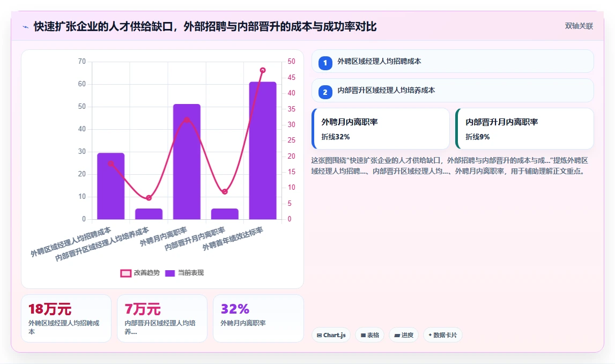The height and width of the screenshot is (364, 615).
Task: Click the line point at top of chart
Action: pos(263,70)
